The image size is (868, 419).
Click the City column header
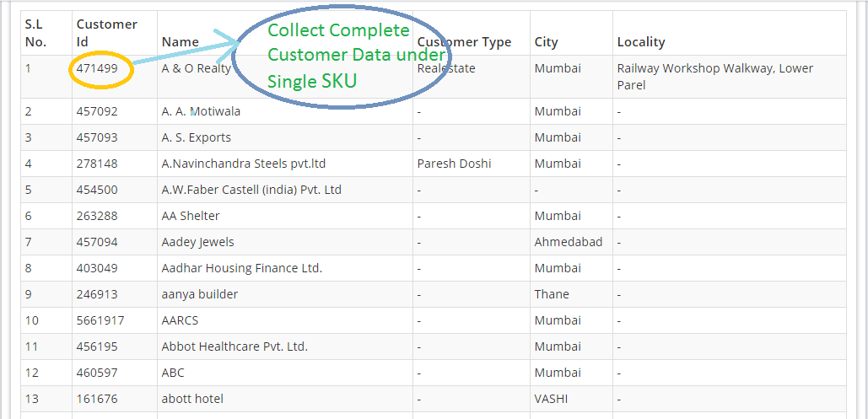tap(547, 41)
